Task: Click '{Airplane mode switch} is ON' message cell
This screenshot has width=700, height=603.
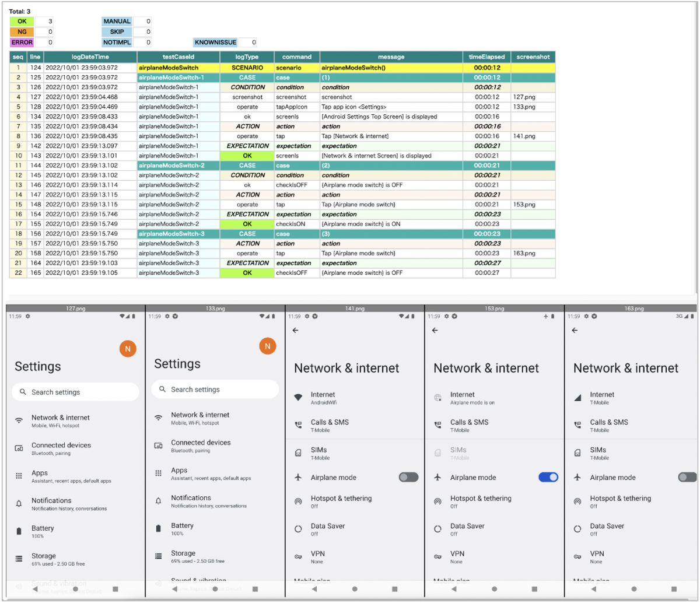Action: (x=391, y=224)
